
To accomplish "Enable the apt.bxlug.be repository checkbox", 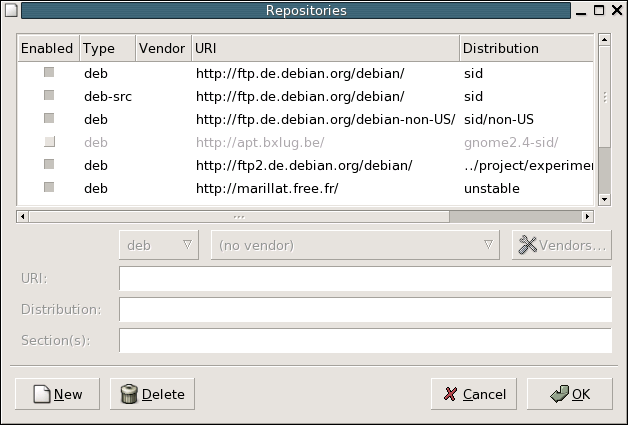I will 49,141.
